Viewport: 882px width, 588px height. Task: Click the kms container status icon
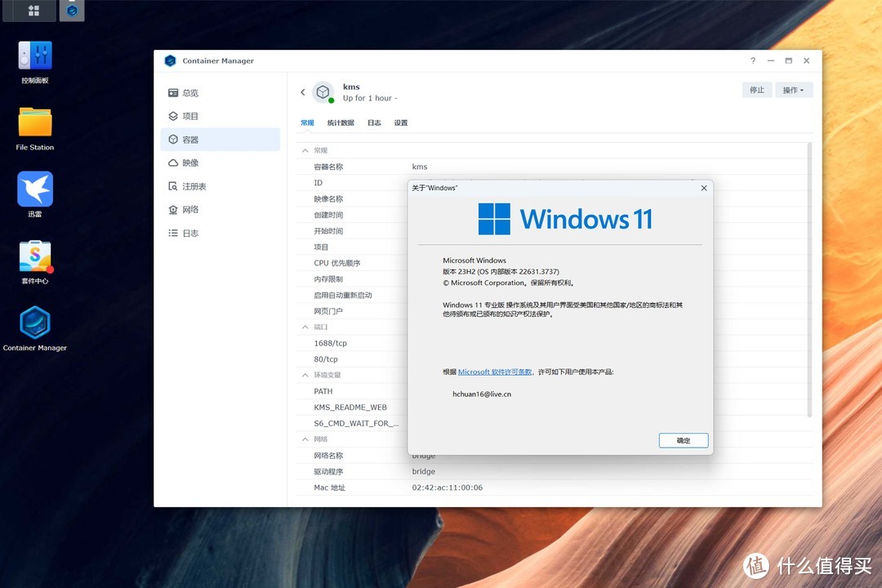(323, 92)
